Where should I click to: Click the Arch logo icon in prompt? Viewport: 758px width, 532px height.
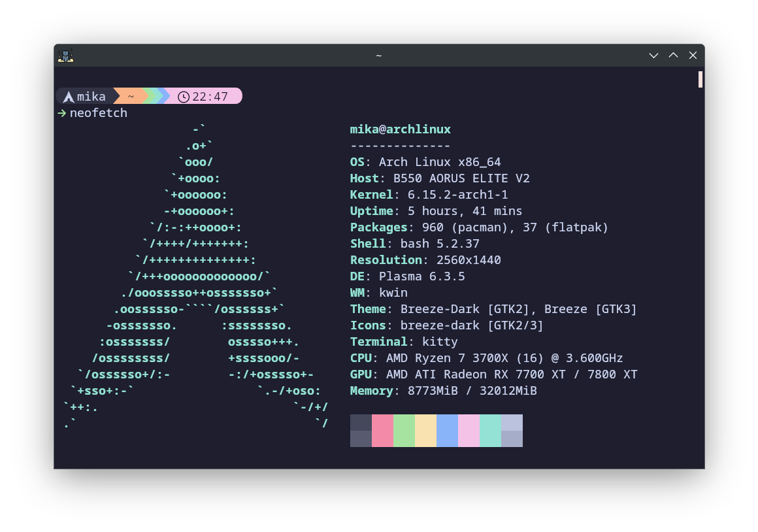(x=69, y=97)
